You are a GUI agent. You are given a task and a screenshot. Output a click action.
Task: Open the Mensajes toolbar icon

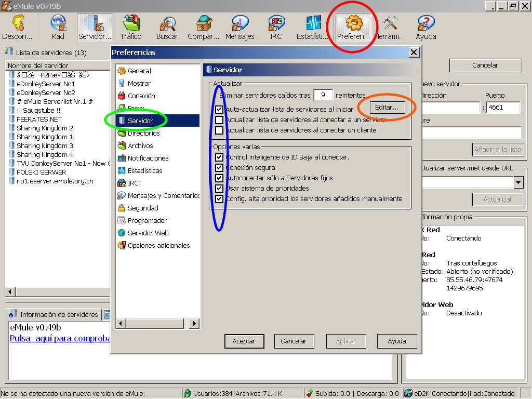click(240, 27)
